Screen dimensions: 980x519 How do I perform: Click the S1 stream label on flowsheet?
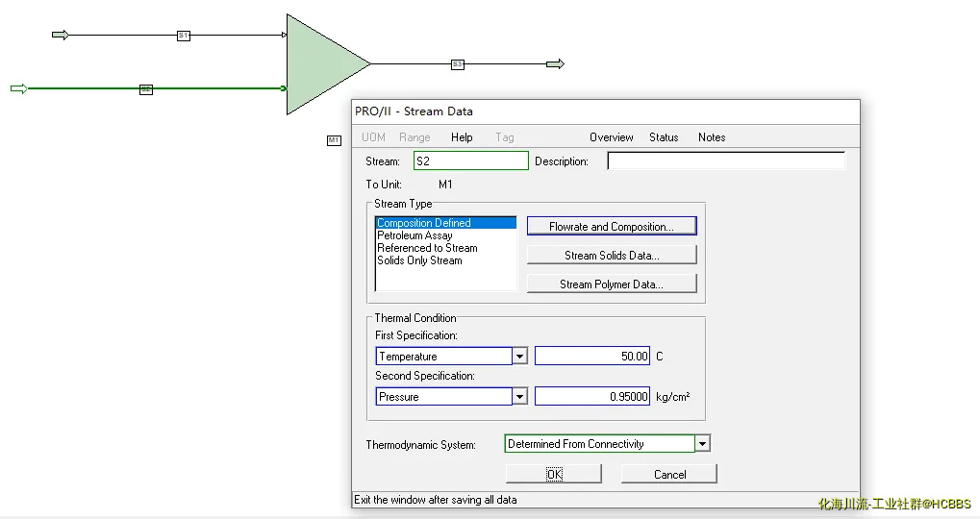tap(183, 36)
